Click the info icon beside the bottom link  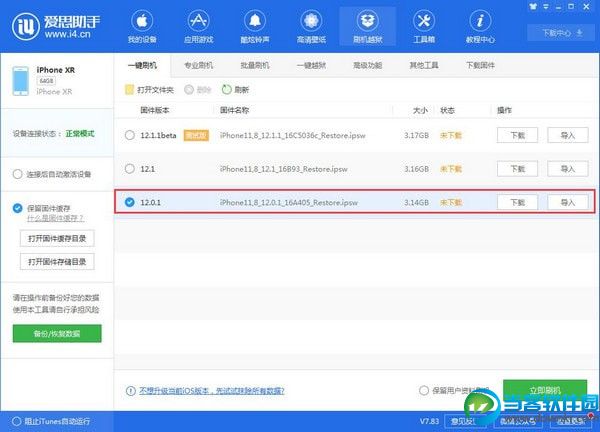(x=130, y=391)
